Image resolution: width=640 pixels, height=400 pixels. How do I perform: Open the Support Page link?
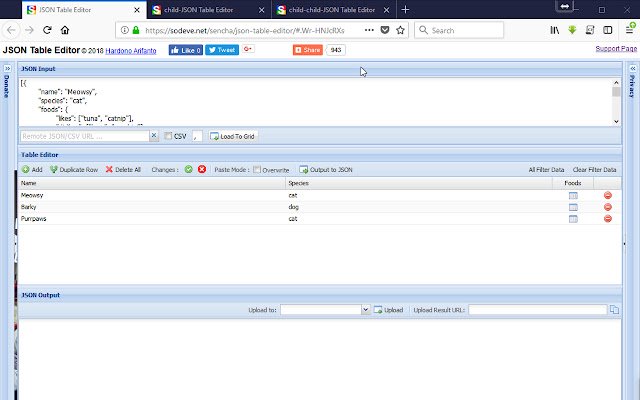tap(615, 49)
